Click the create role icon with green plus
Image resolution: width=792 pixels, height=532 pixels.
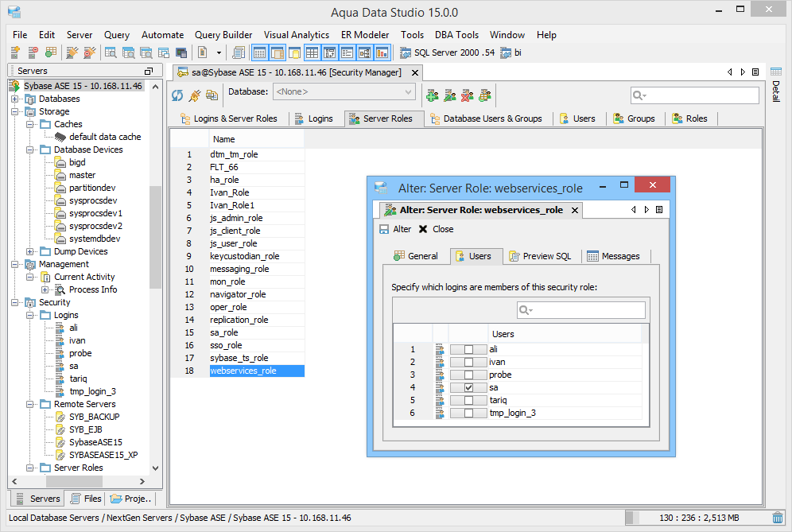click(433, 95)
